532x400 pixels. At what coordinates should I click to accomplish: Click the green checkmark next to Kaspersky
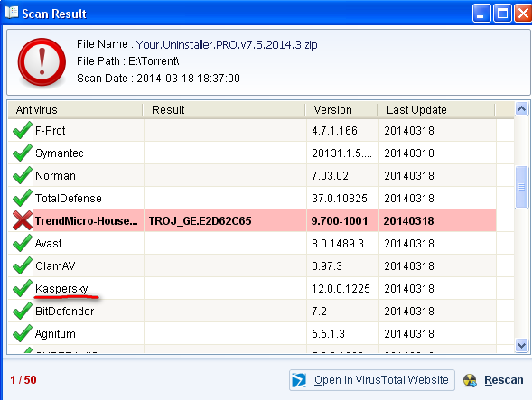tap(23, 288)
